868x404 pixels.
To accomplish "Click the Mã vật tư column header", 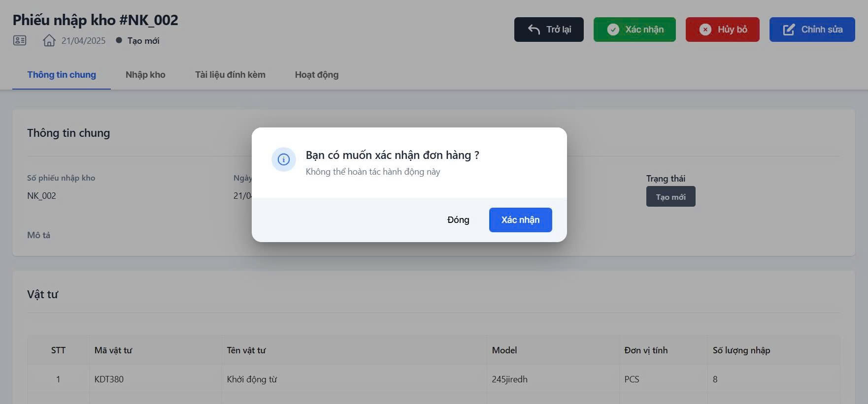I will [x=113, y=350].
